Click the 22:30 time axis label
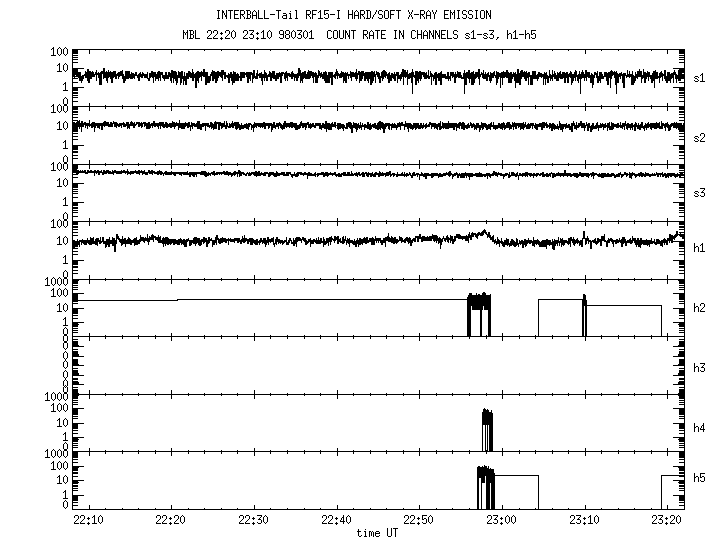This screenshot has height=550, width=720. (x=253, y=520)
